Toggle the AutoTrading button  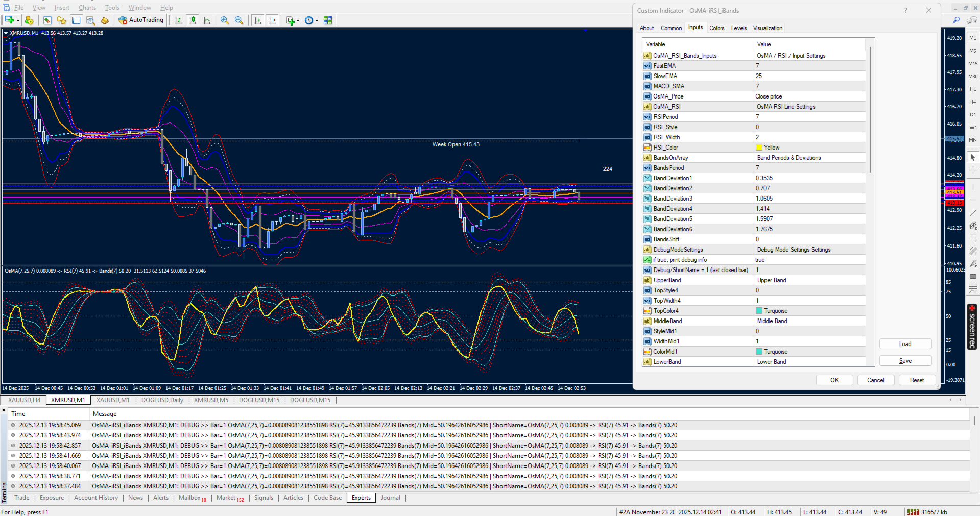coord(141,20)
